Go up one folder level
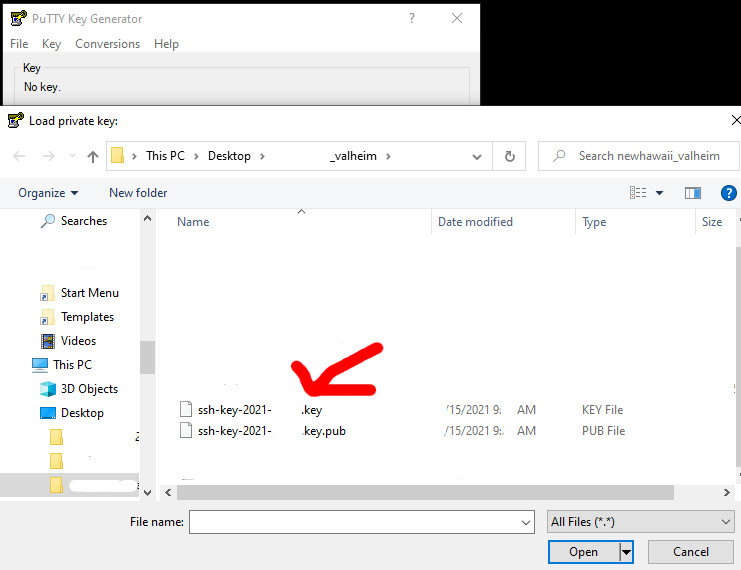The height and width of the screenshot is (570, 741). 93,156
